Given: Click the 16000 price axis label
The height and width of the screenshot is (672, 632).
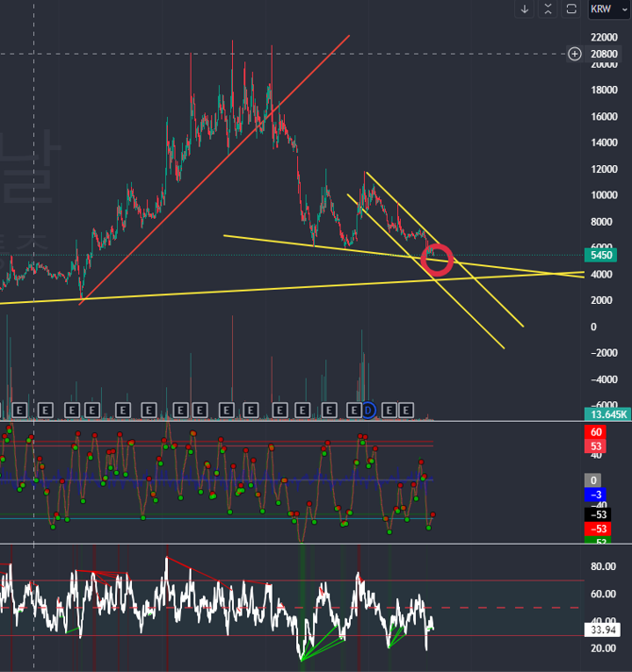Looking at the screenshot, I should tap(604, 117).
